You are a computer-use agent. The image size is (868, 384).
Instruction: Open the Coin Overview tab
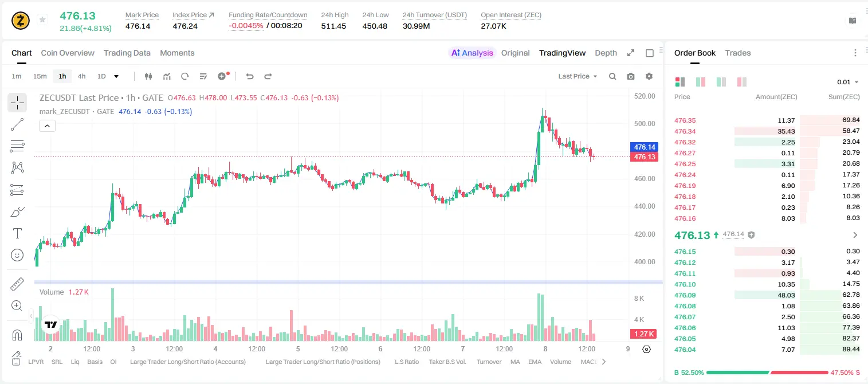click(68, 53)
